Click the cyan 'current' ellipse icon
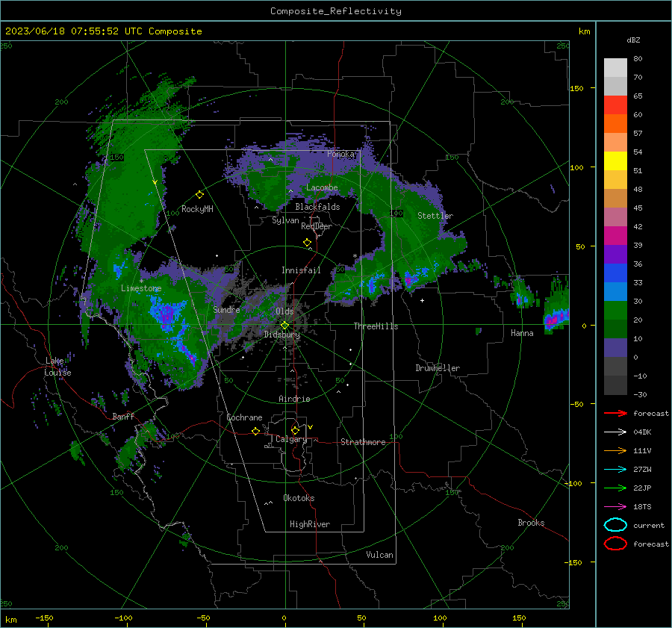The width and height of the screenshot is (672, 628). coord(615,525)
